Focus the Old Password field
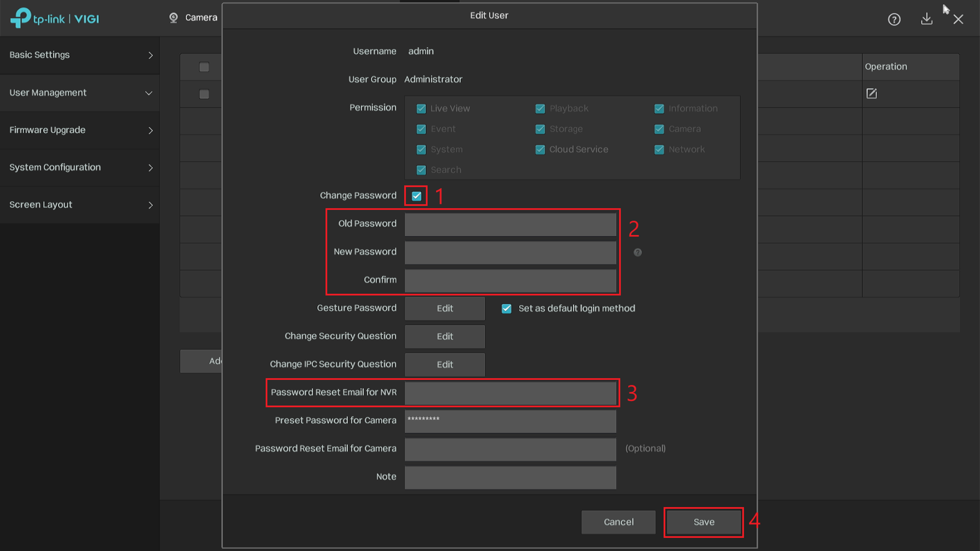This screenshot has height=551, width=980. click(510, 224)
